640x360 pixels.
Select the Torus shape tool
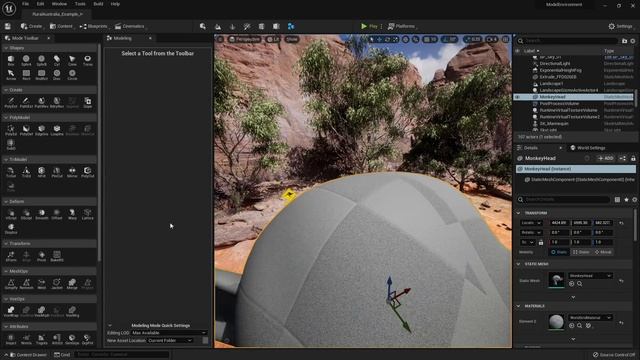(x=87, y=60)
